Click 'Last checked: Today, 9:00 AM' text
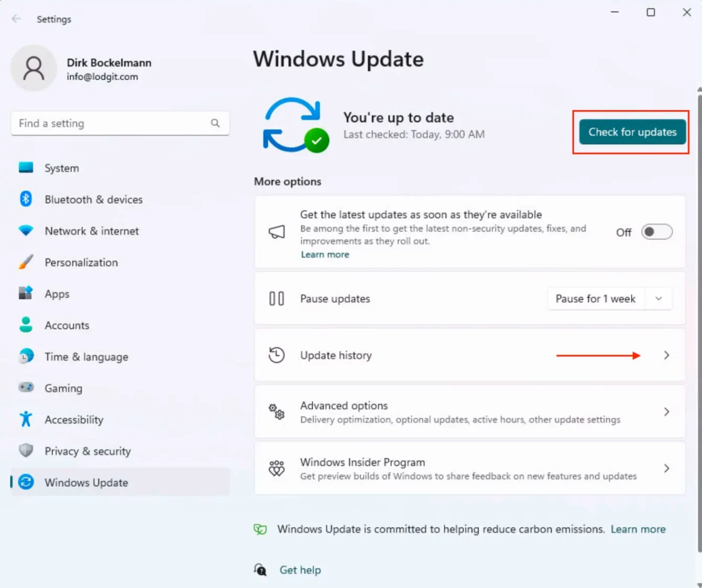Image resolution: width=702 pixels, height=588 pixels. click(x=414, y=134)
